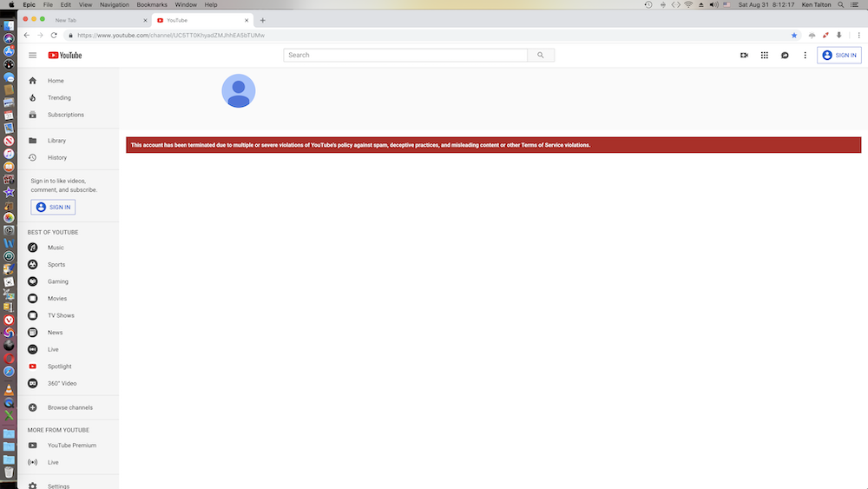Open a new browser tab with plus button
The image size is (868, 489).
(x=263, y=20)
